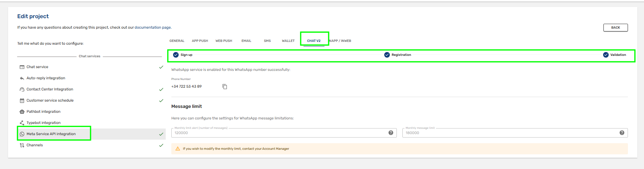Select the CHAT V2 tab
The width and height of the screenshot is (644, 169).
click(x=314, y=41)
